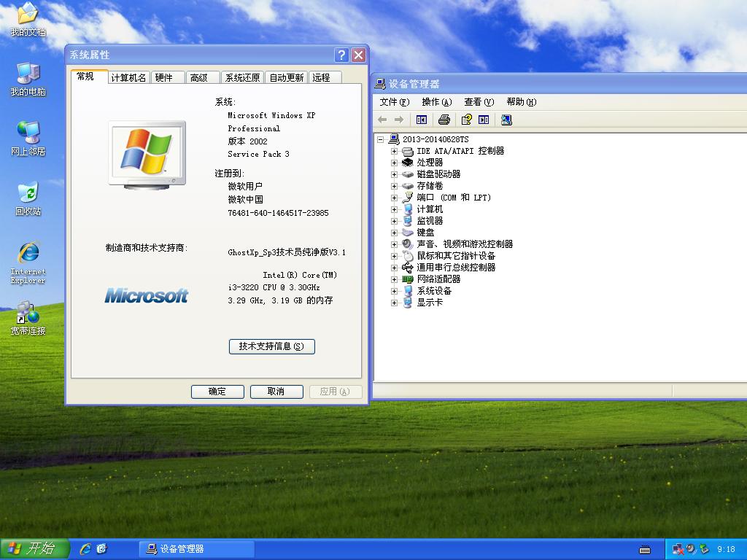747x560 pixels.
Task: Click the taskbar clock showing 9:18
Action: coord(726,550)
